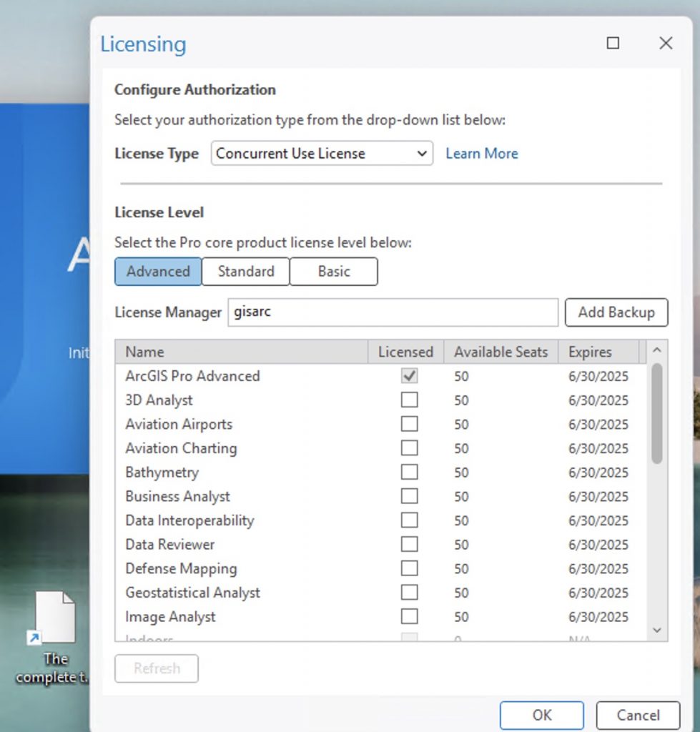Click the Licensed column header
The width and height of the screenshot is (700, 732).
[405, 352]
